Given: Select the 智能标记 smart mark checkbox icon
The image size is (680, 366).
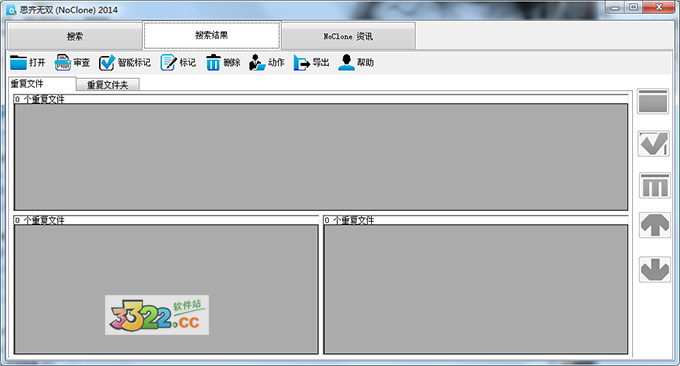Looking at the screenshot, I should coord(107,62).
